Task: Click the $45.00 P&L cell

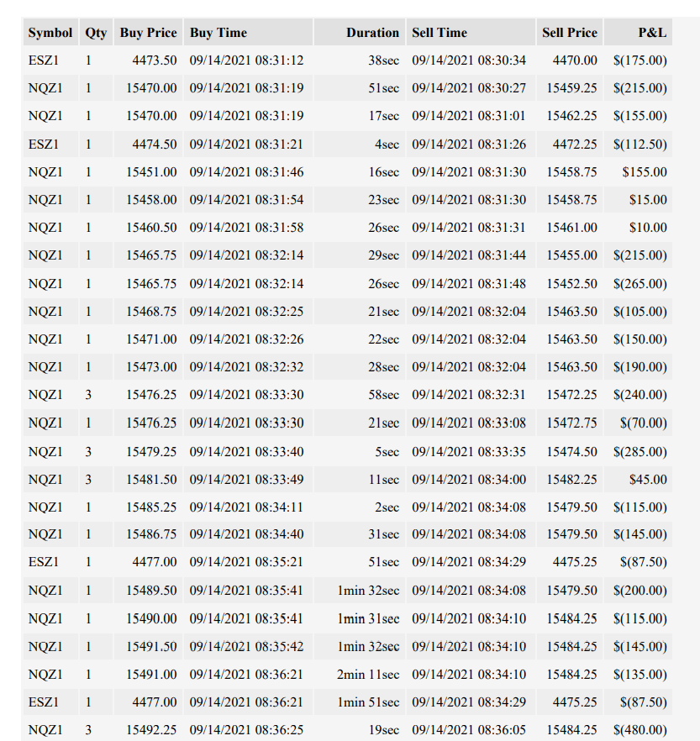Action: [x=638, y=479]
